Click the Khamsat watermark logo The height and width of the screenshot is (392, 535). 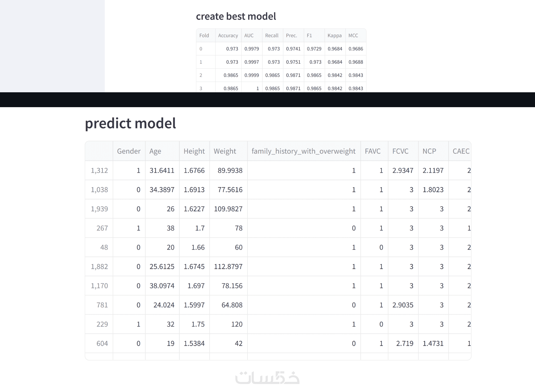[x=267, y=377]
